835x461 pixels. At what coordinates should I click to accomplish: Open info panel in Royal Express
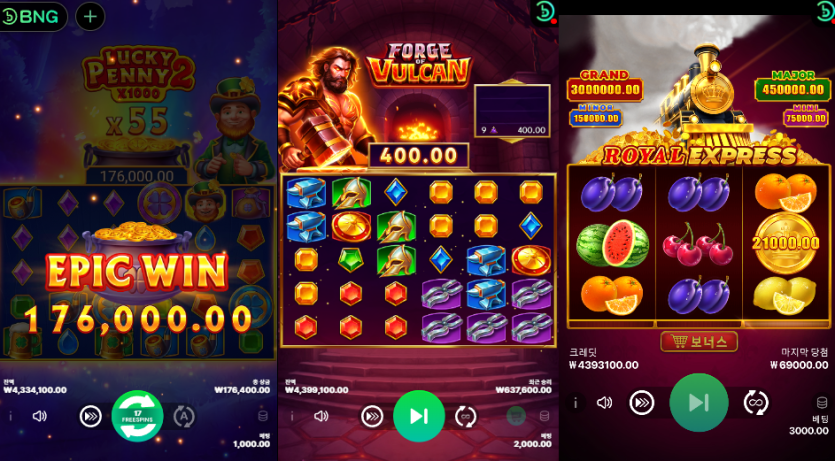click(x=575, y=403)
